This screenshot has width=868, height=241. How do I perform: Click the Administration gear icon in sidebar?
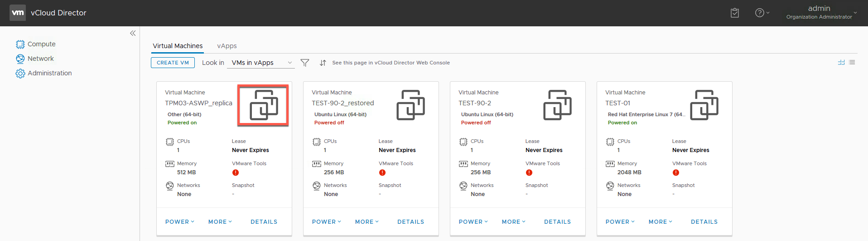[x=20, y=73]
